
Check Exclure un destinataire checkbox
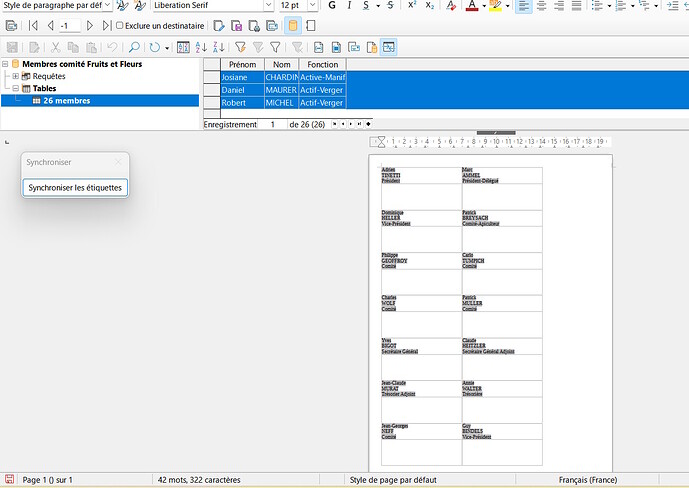tap(120, 25)
